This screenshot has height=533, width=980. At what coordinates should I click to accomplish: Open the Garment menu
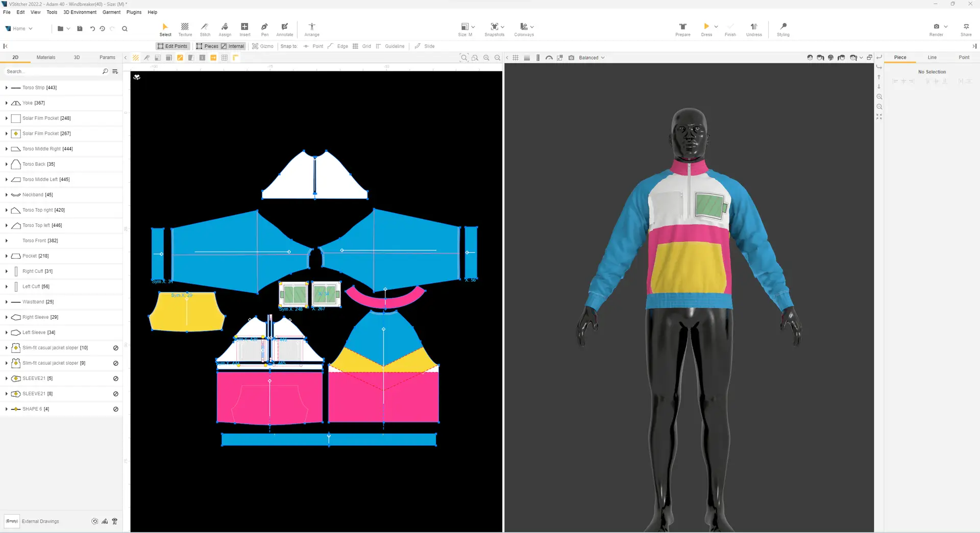tap(111, 12)
